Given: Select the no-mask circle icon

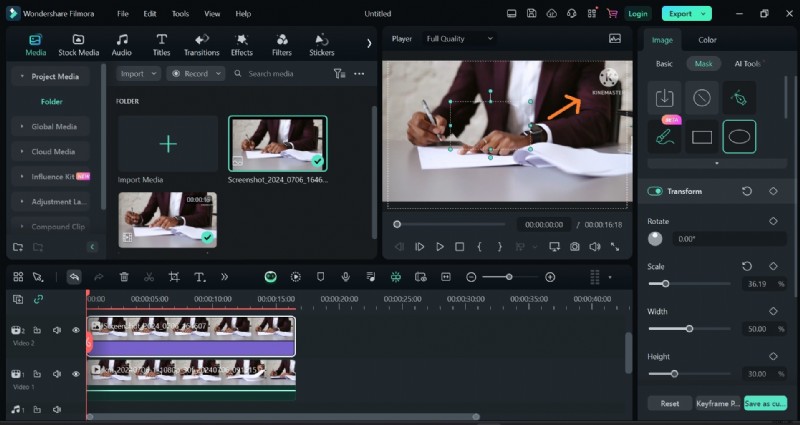Looking at the screenshot, I should 702,97.
